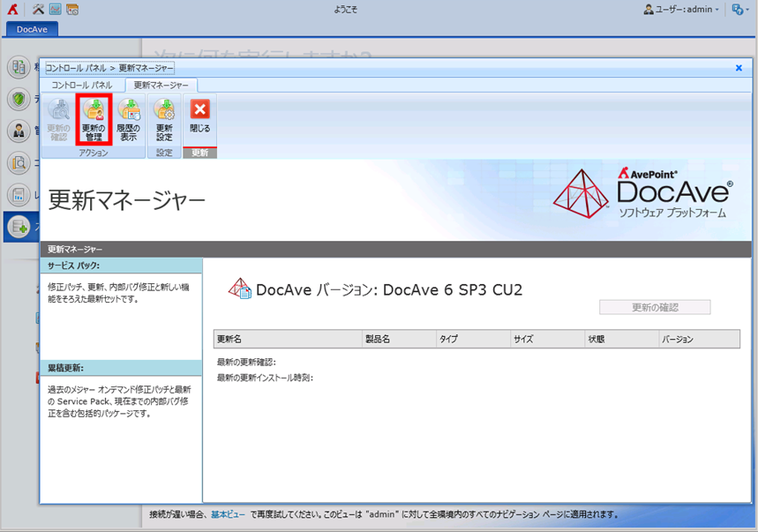Click the サイズ column header

click(548, 339)
